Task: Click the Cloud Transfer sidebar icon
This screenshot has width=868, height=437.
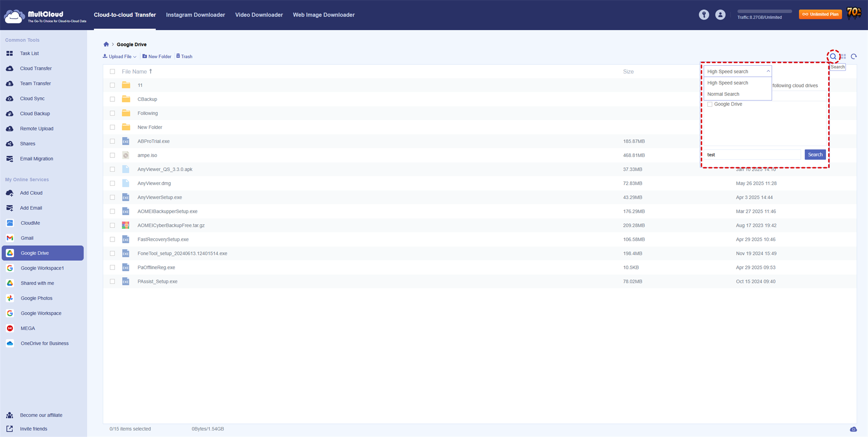Action: [10, 68]
